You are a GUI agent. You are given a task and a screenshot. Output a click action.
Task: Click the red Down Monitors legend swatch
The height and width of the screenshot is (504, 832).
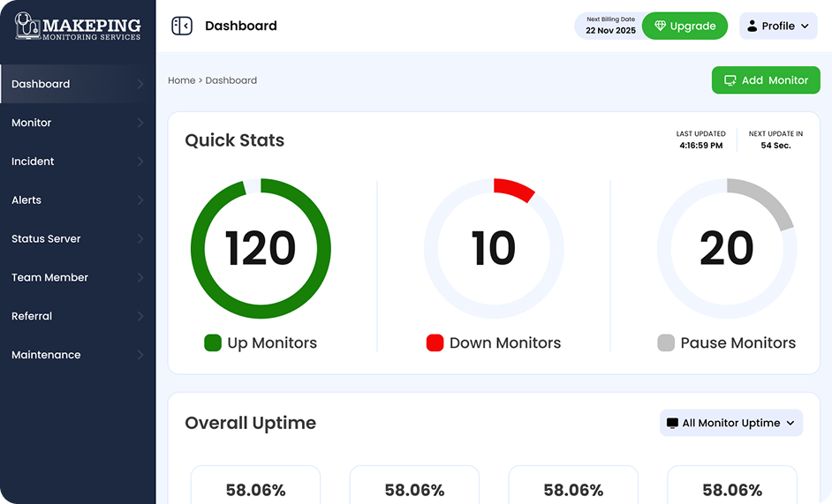435,342
